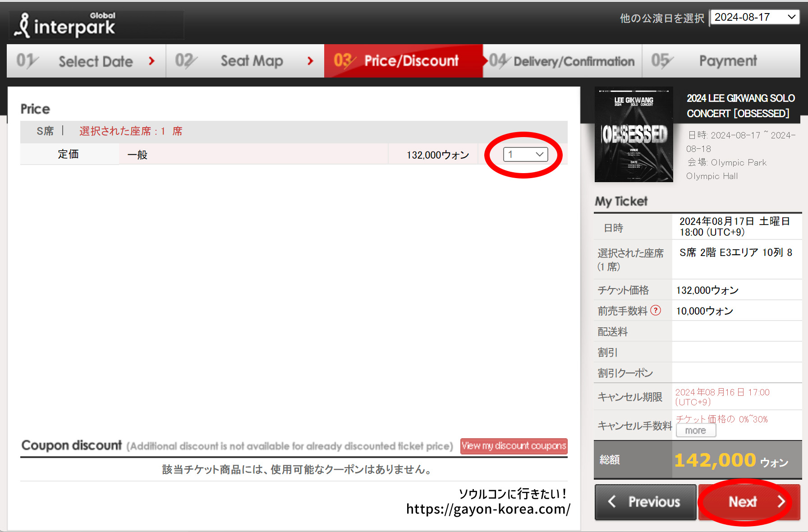
Task: Go to the Seat Map step tab
Action: coord(245,61)
